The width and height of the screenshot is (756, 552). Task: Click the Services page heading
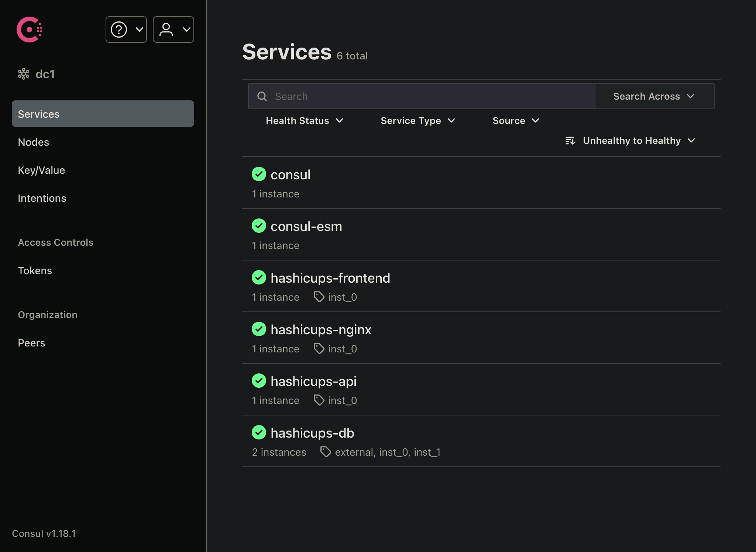pyautogui.click(x=287, y=52)
